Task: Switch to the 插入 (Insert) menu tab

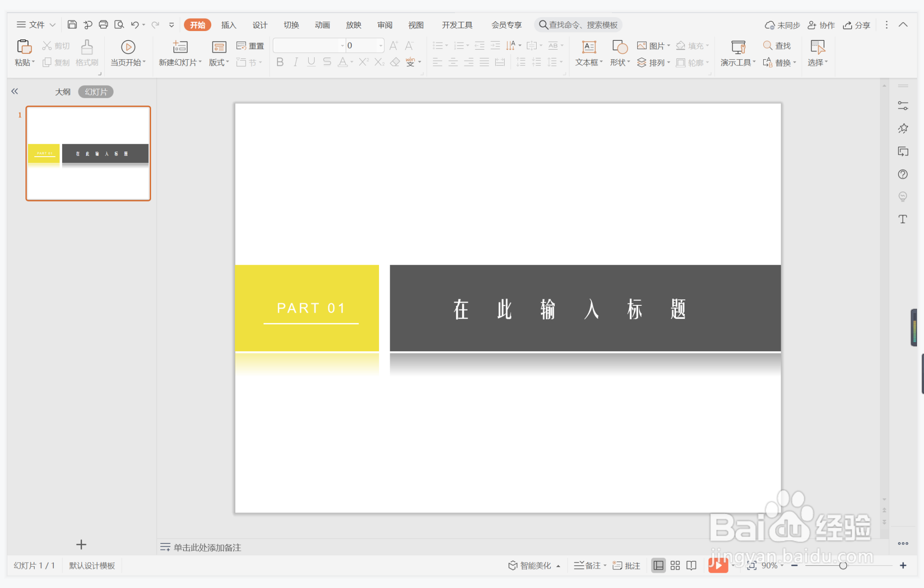Action: coord(228,25)
